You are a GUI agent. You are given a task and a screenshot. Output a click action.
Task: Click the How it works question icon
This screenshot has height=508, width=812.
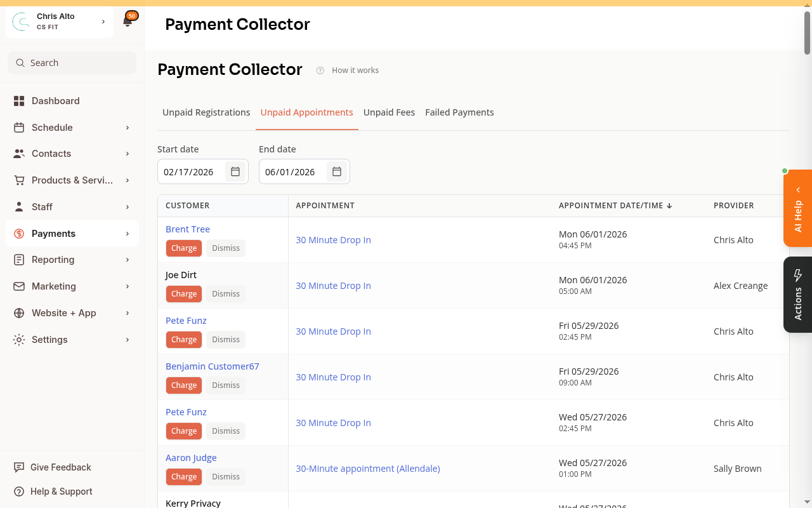(x=320, y=70)
